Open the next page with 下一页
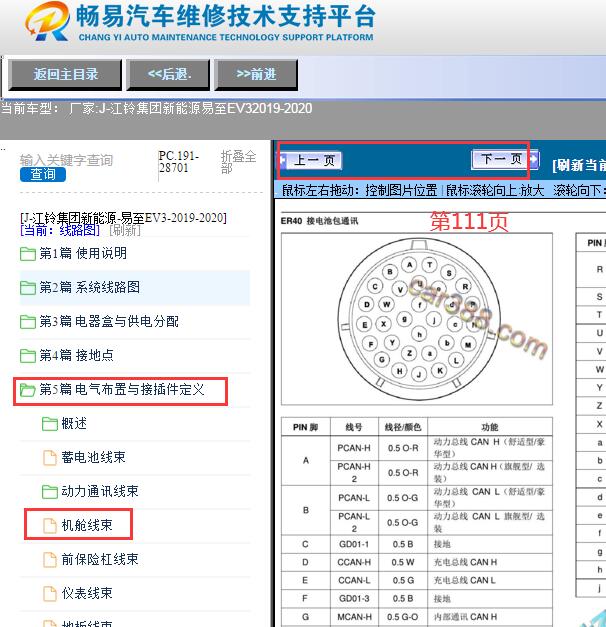Viewport: 606px width, 627px height. point(504,159)
